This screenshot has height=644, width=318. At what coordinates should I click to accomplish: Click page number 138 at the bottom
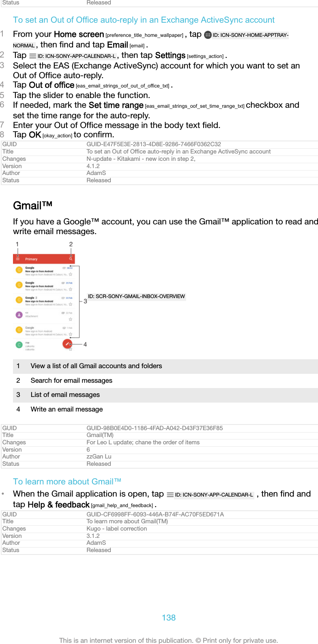click(x=169, y=618)
